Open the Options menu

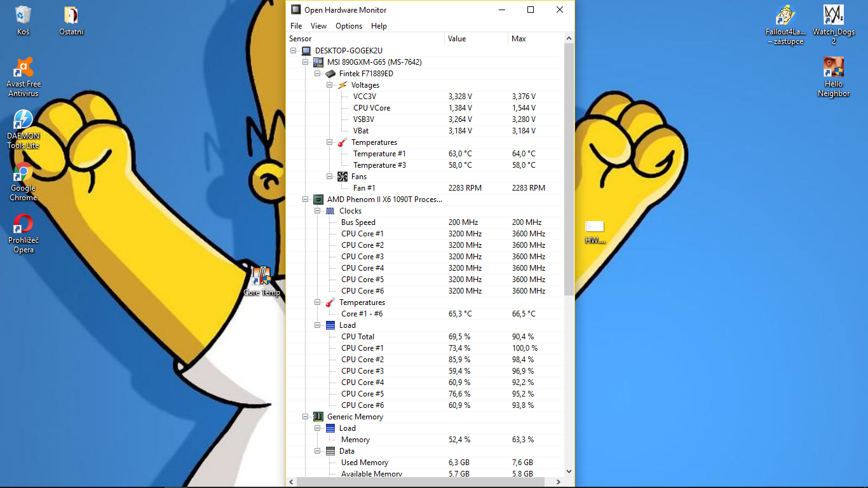point(349,26)
